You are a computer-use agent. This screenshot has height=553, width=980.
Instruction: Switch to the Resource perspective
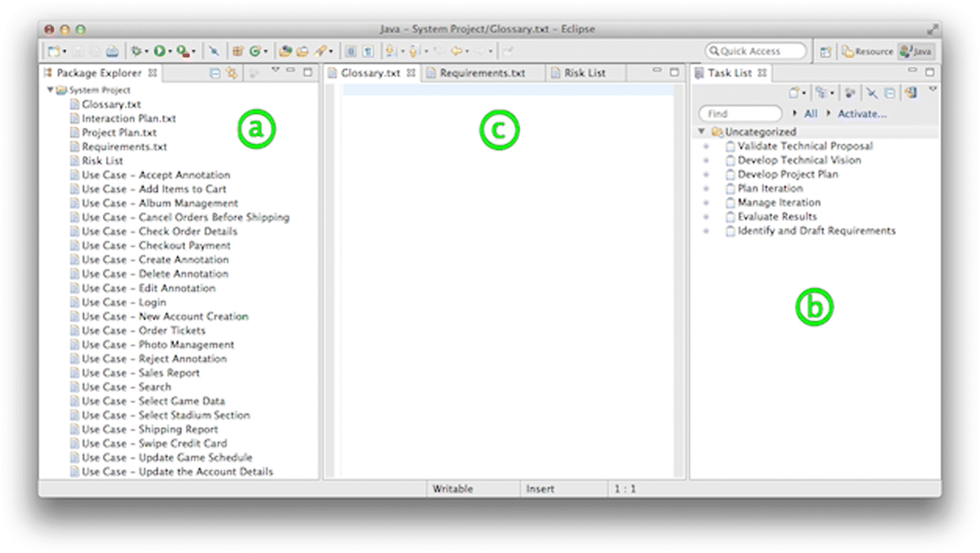click(867, 52)
